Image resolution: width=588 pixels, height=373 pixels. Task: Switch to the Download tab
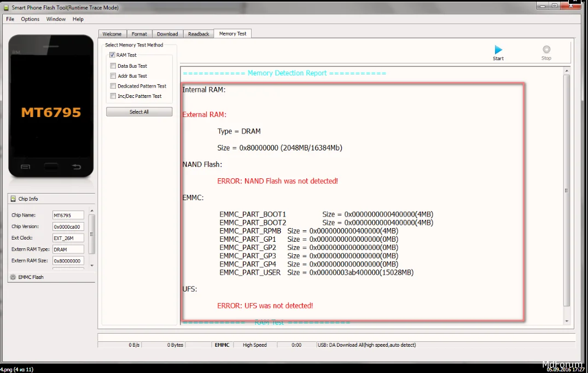point(167,34)
